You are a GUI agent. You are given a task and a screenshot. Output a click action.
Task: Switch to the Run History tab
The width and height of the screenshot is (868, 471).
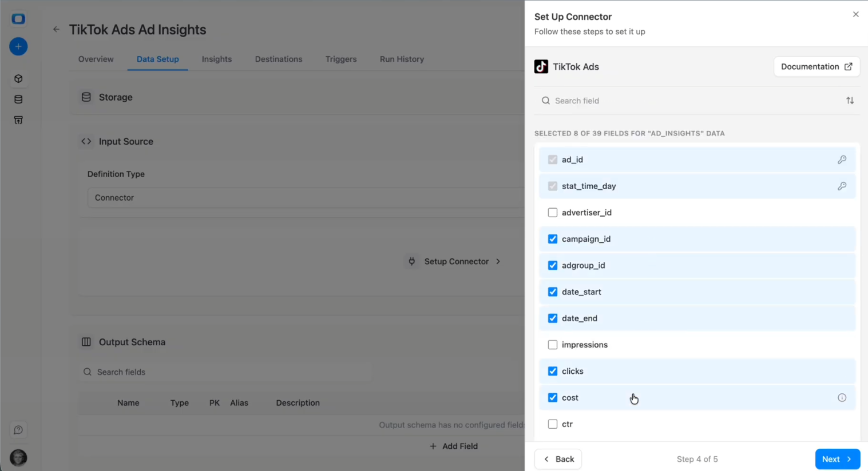401,59
